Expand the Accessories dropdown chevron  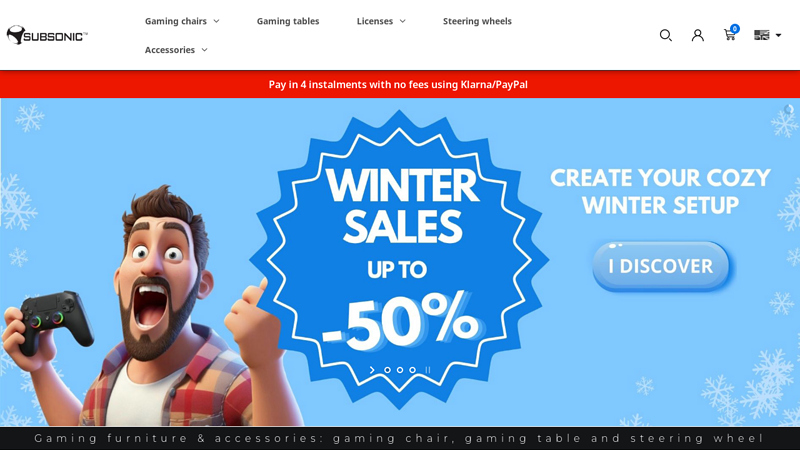[x=205, y=50]
